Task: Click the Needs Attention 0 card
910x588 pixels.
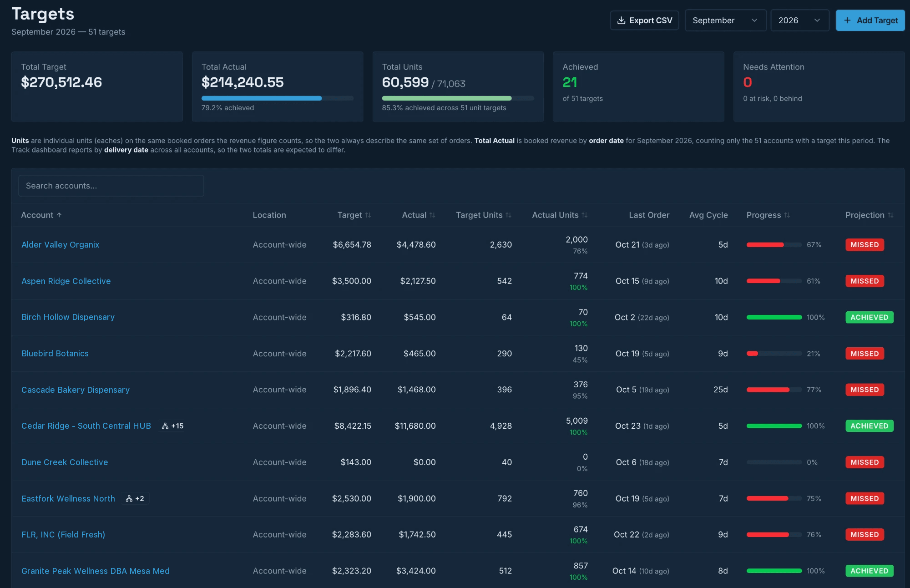Action: coord(819,86)
